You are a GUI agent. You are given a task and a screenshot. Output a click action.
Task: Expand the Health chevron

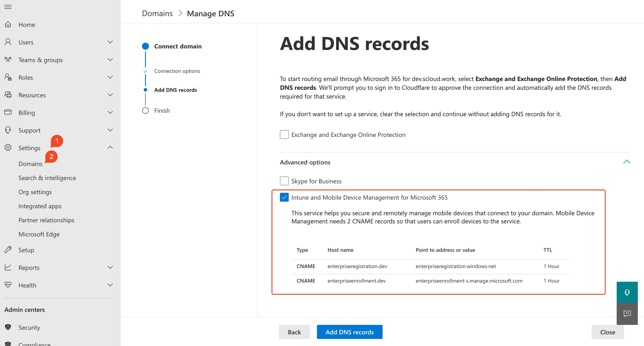(x=110, y=285)
